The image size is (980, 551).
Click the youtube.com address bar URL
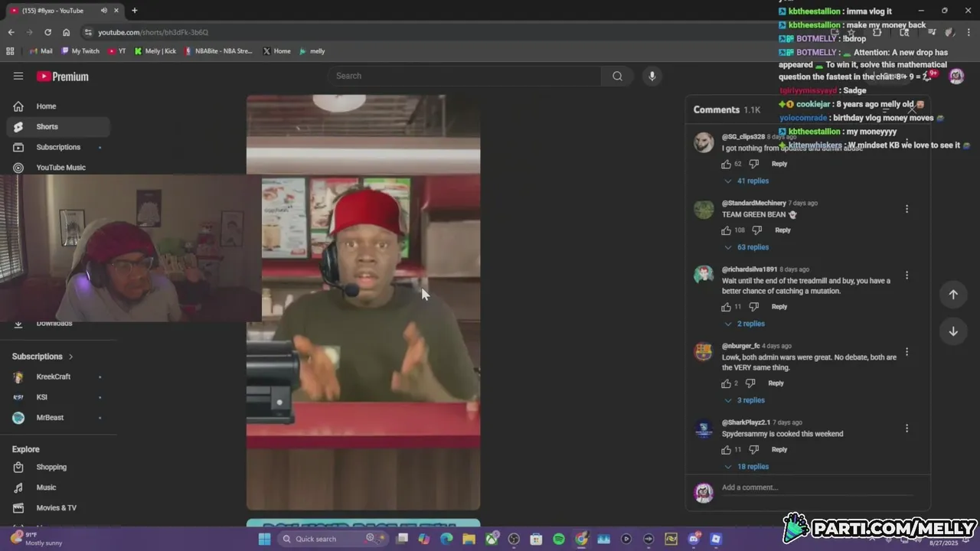153,32
